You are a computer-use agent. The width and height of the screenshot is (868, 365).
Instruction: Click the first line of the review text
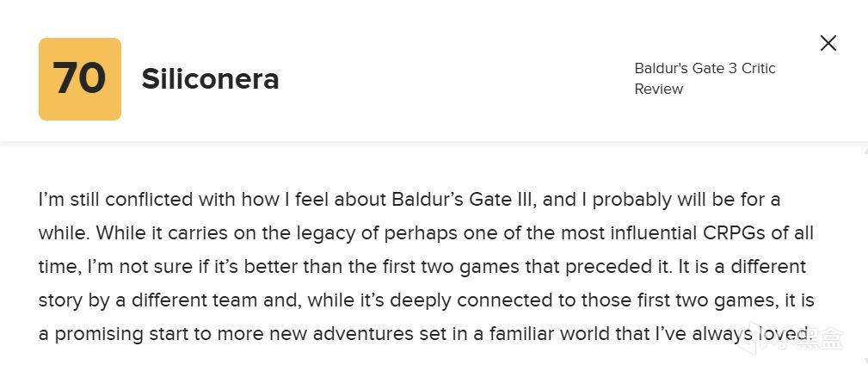click(x=409, y=200)
